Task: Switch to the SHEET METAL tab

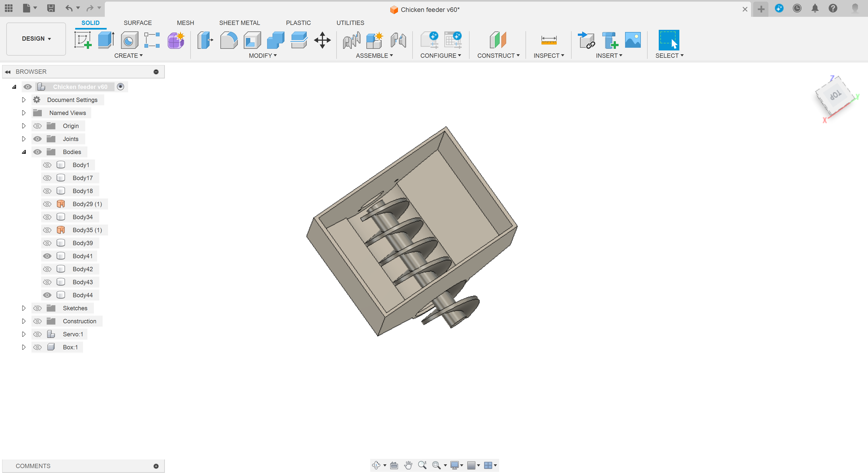Action: (240, 23)
